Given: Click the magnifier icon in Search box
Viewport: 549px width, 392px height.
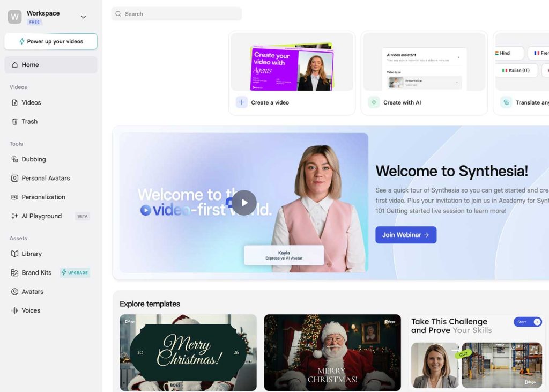Looking at the screenshot, I should pos(118,13).
